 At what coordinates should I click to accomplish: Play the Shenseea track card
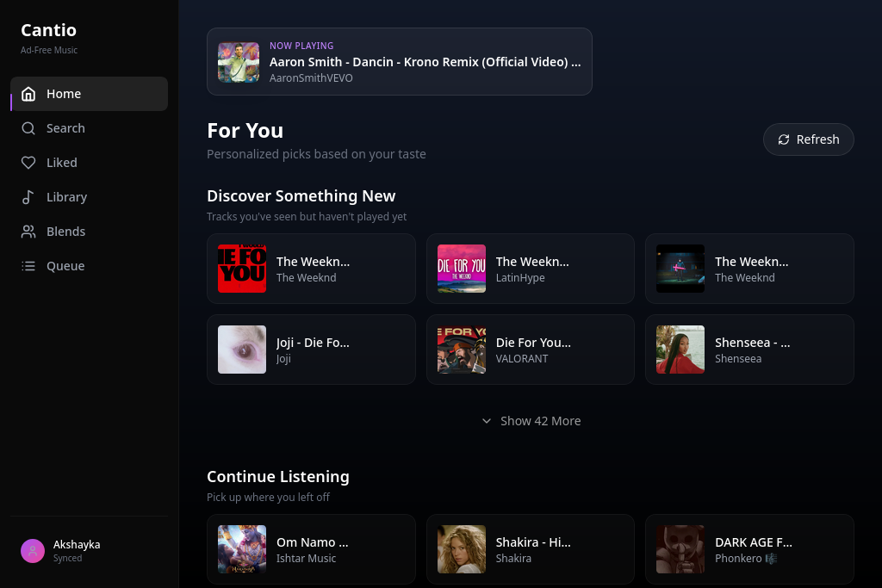tap(749, 350)
